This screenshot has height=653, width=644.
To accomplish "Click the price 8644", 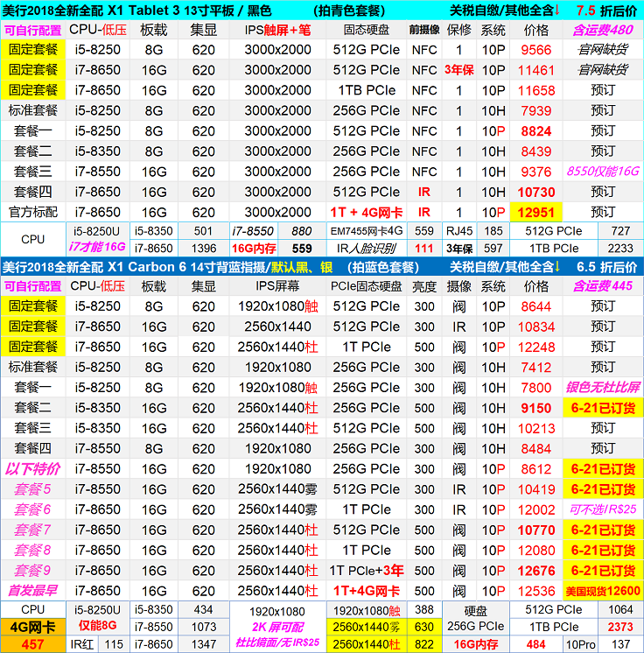I will click(535, 306).
